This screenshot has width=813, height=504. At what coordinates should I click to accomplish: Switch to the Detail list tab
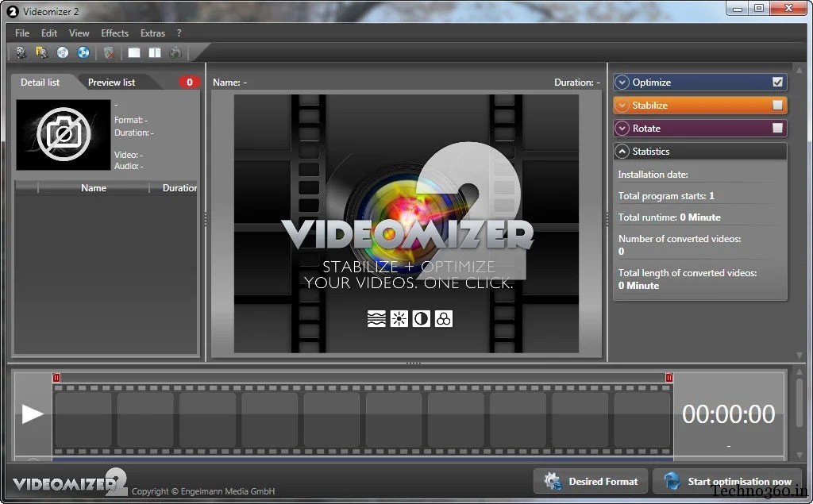coord(40,82)
